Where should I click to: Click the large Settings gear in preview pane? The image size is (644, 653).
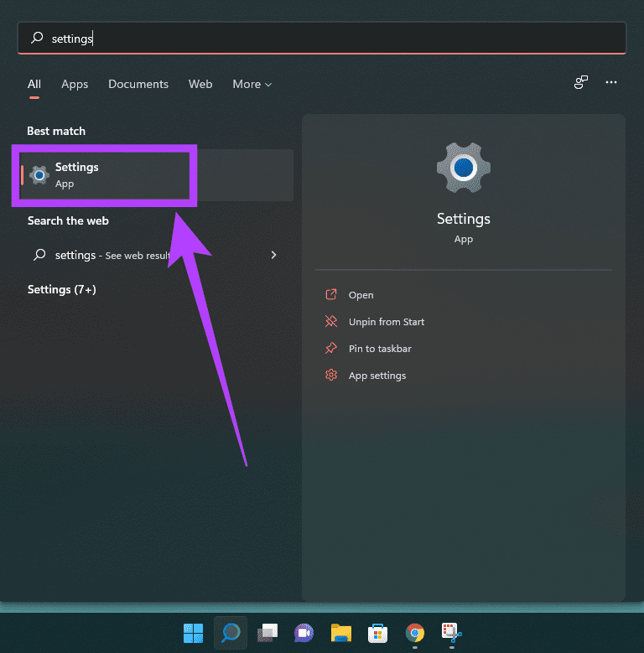coord(463,168)
